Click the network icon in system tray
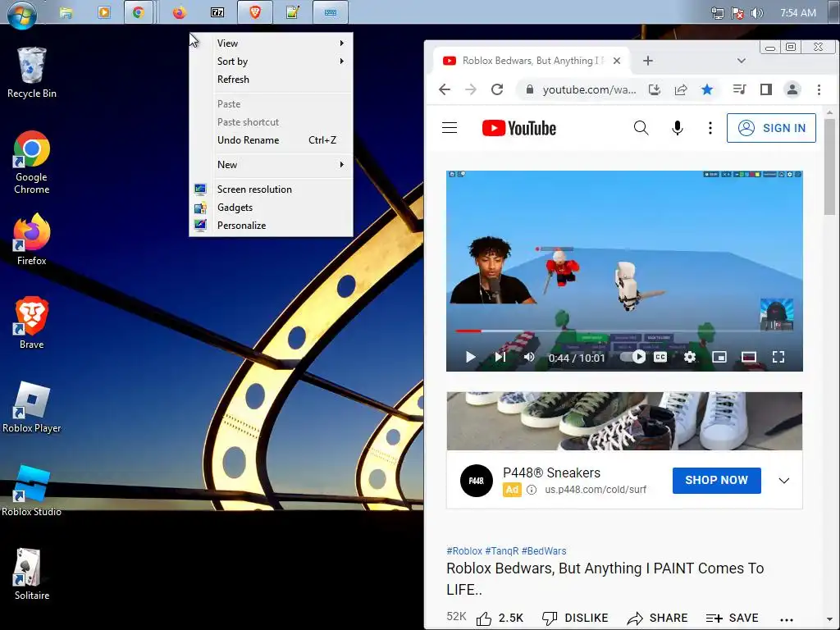 pos(717,13)
